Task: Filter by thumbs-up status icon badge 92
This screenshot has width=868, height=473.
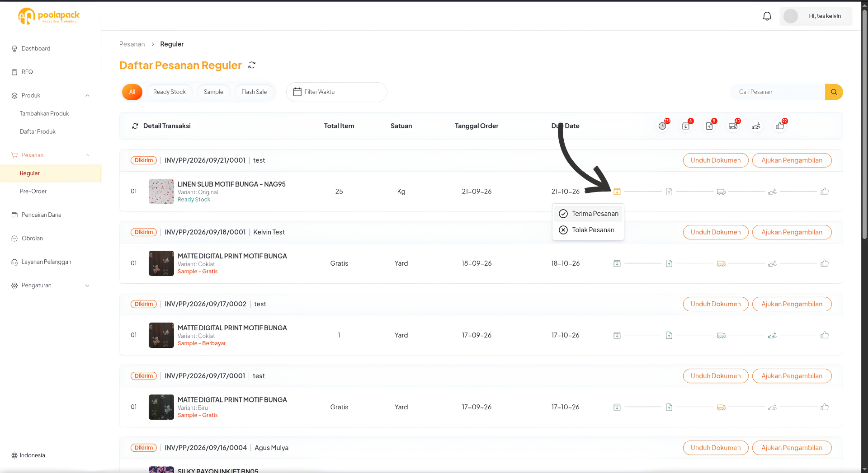Action: pyautogui.click(x=780, y=126)
